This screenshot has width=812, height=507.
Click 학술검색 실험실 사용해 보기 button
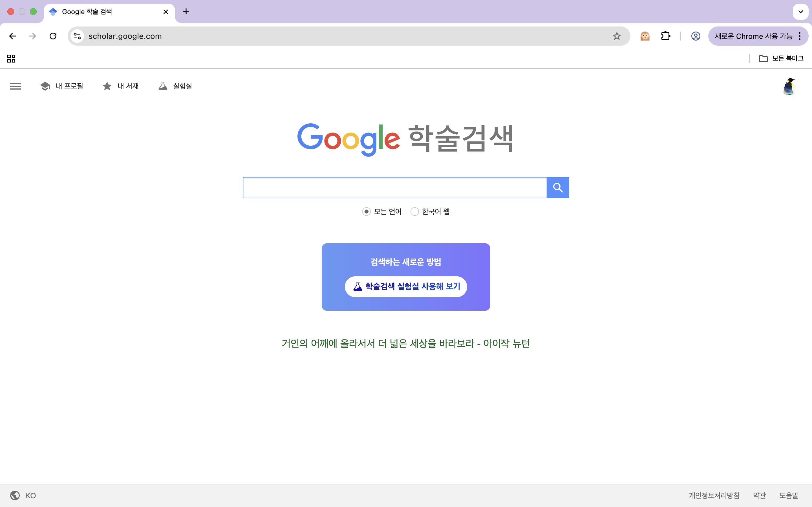tap(406, 286)
